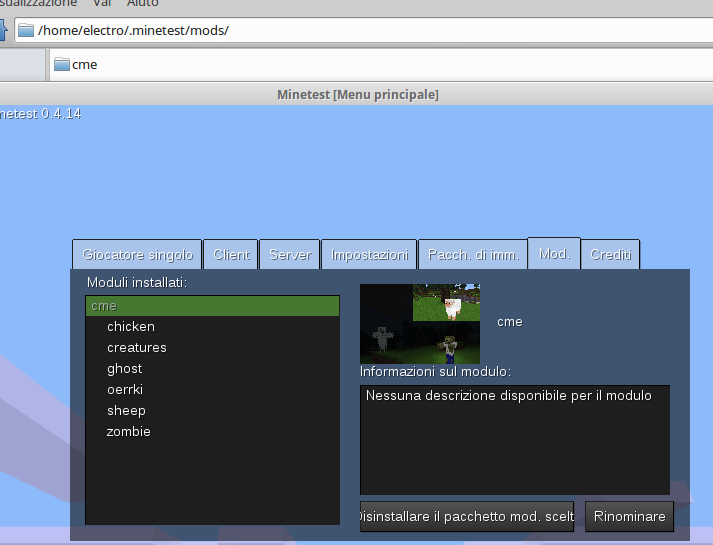The width and height of the screenshot is (713, 545).
Task: Click the Rinominare button
Action: tap(629, 517)
